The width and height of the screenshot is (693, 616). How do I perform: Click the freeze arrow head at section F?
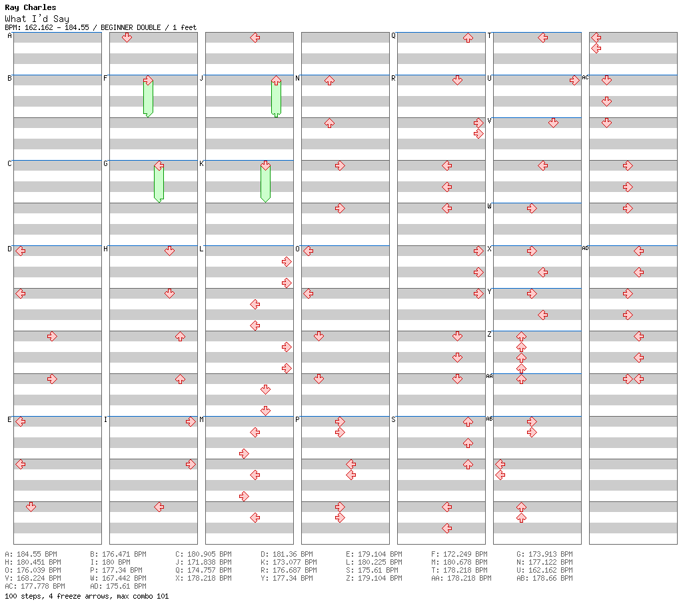click(148, 81)
